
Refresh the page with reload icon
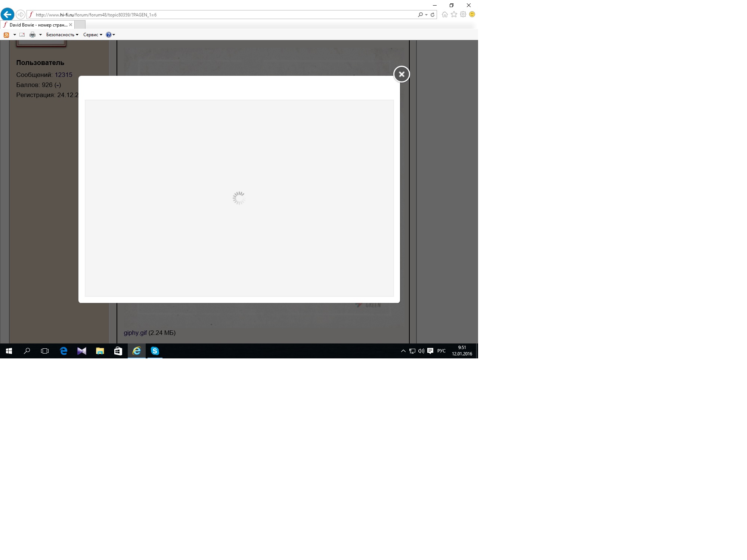pos(433,15)
